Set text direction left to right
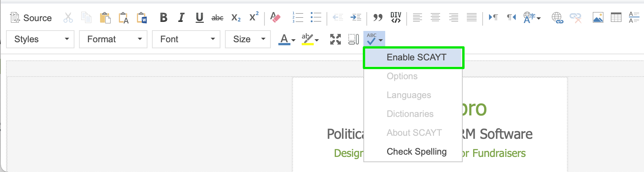This screenshot has height=172, width=644. pos(493,18)
